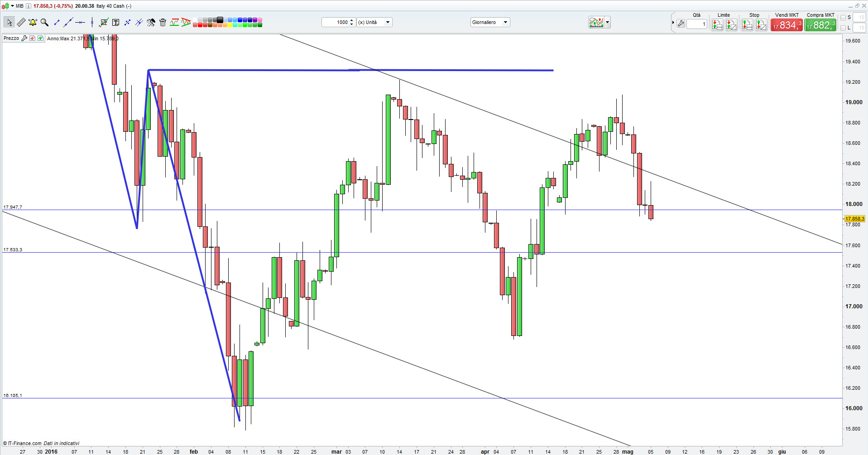Open the Unità units dropdown

[387, 22]
